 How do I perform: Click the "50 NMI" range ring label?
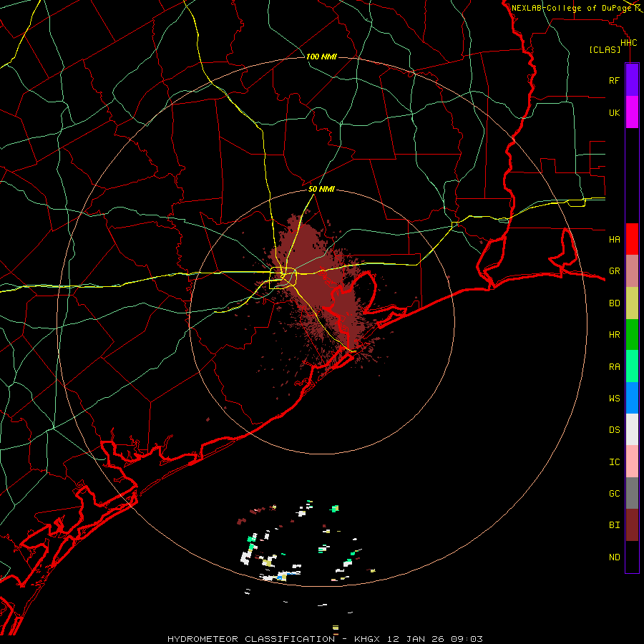[x=321, y=189]
